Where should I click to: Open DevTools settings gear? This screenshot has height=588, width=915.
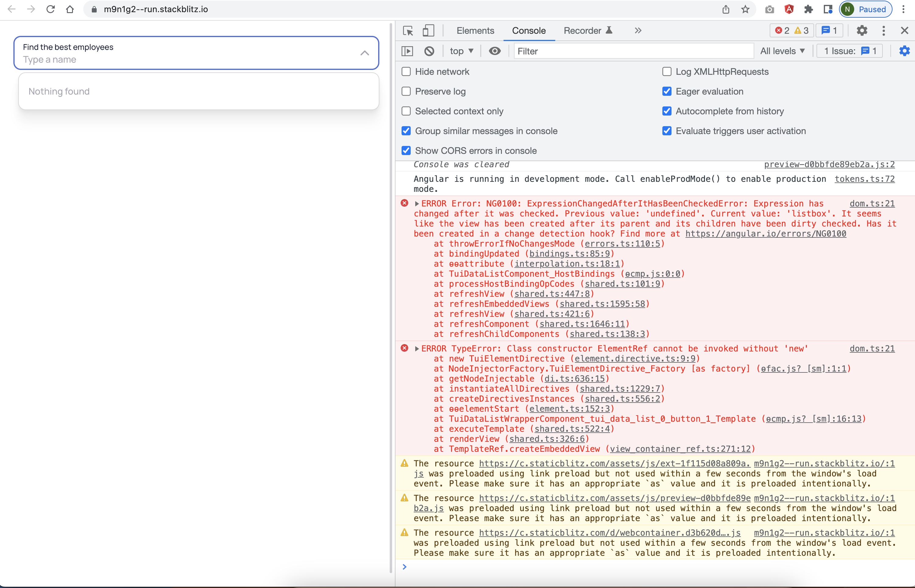[861, 30]
